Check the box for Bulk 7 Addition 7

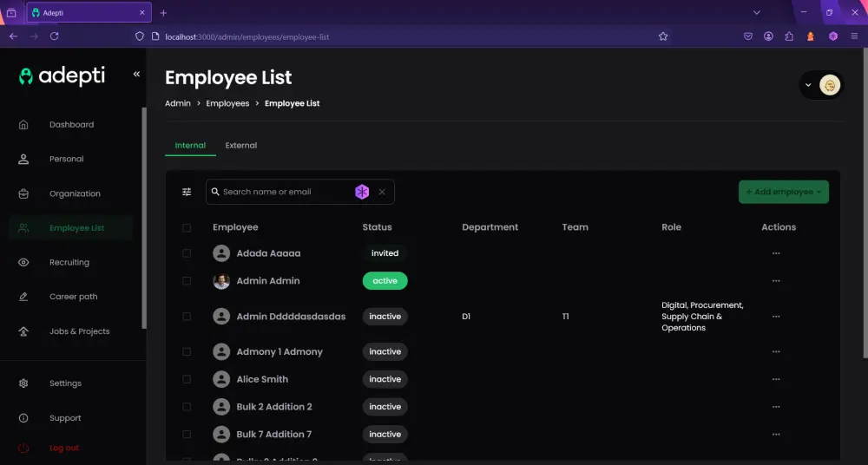[x=187, y=435]
